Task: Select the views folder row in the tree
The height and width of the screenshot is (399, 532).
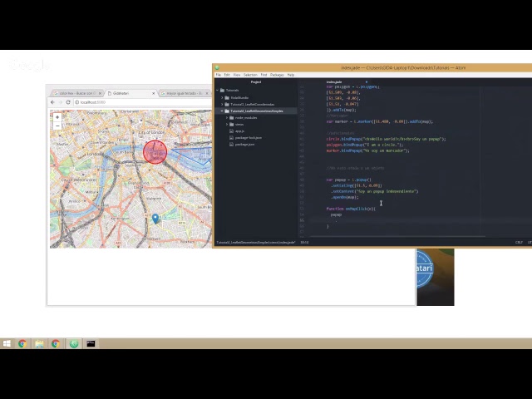Action: coord(256,124)
